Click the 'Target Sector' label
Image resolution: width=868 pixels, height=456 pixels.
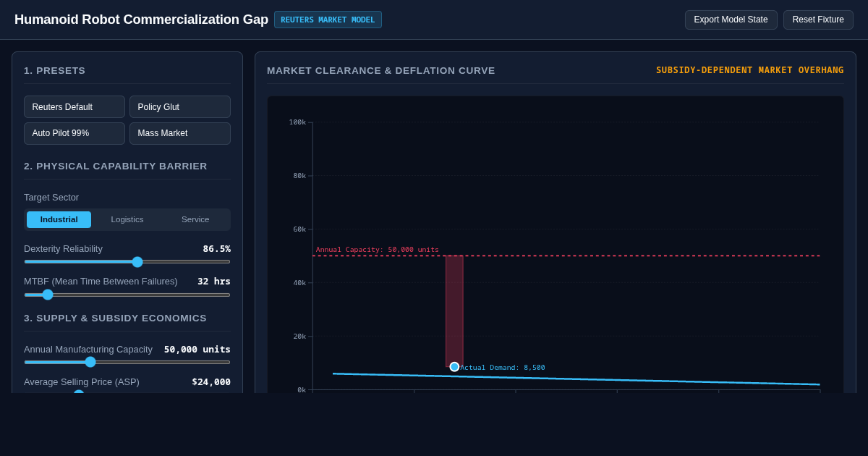point(51,197)
